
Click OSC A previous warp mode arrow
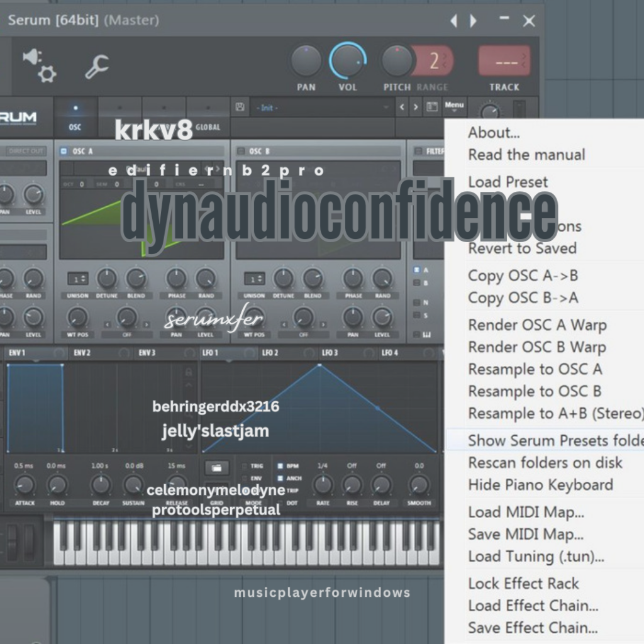(107, 325)
